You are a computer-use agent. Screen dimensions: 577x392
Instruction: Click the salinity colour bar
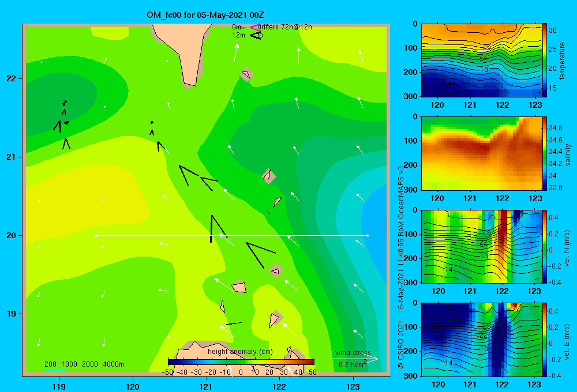point(545,153)
